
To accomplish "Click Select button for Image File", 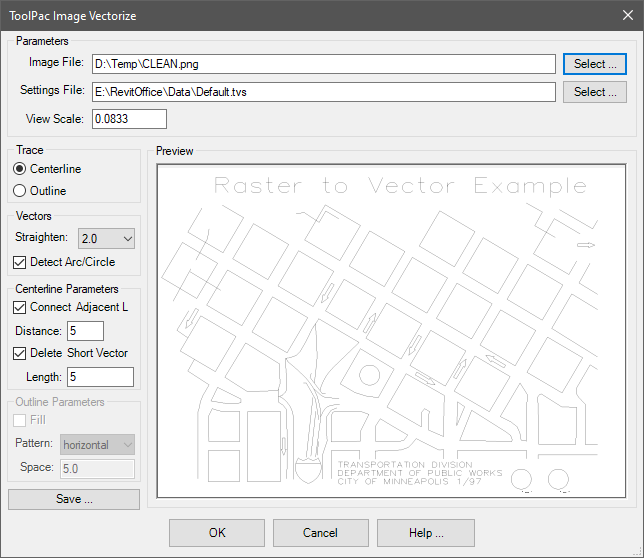I will click(594, 64).
